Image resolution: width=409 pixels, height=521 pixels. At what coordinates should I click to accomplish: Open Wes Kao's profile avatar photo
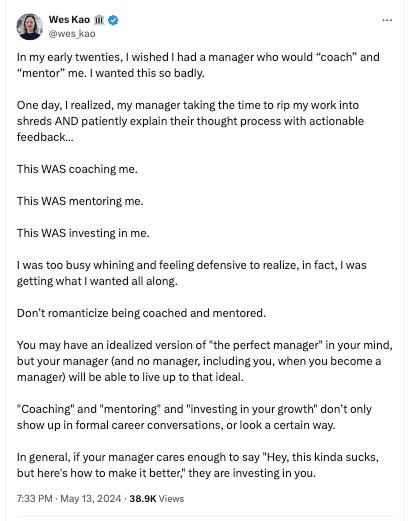click(x=30, y=27)
